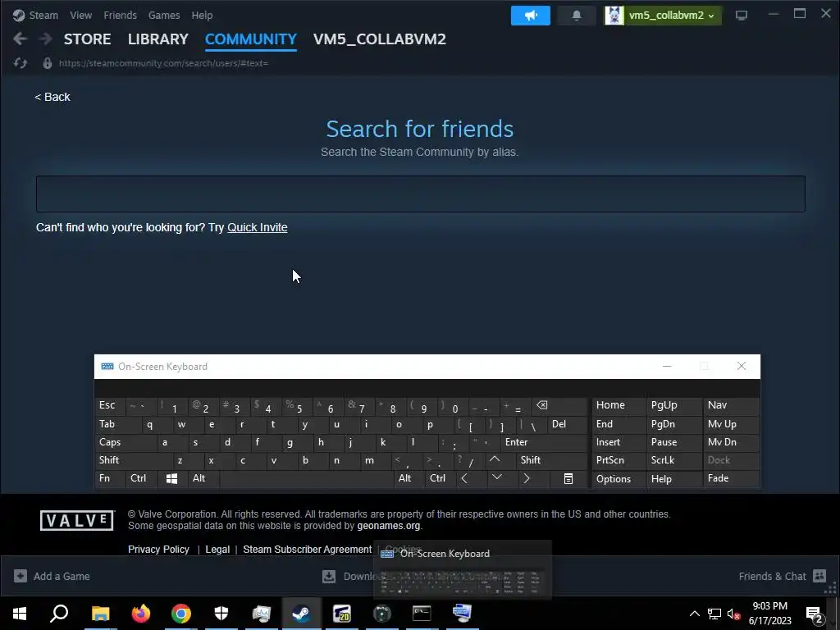The height and width of the screenshot is (630, 840).
Task: Visit the geonames.org link
Action: [x=388, y=526]
